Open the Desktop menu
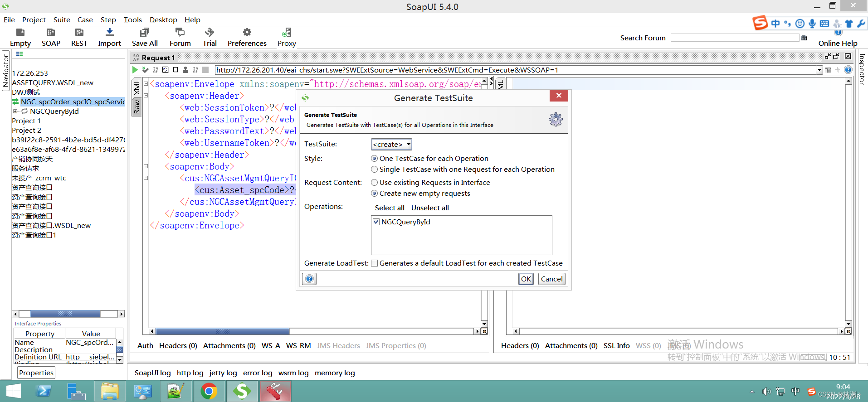This screenshot has width=868, height=402. (x=163, y=19)
